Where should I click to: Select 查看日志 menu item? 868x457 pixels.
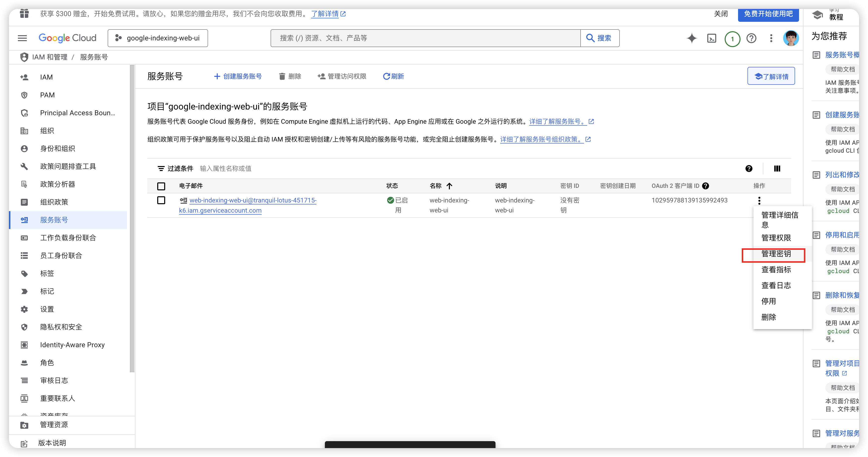[x=782, y=285]
